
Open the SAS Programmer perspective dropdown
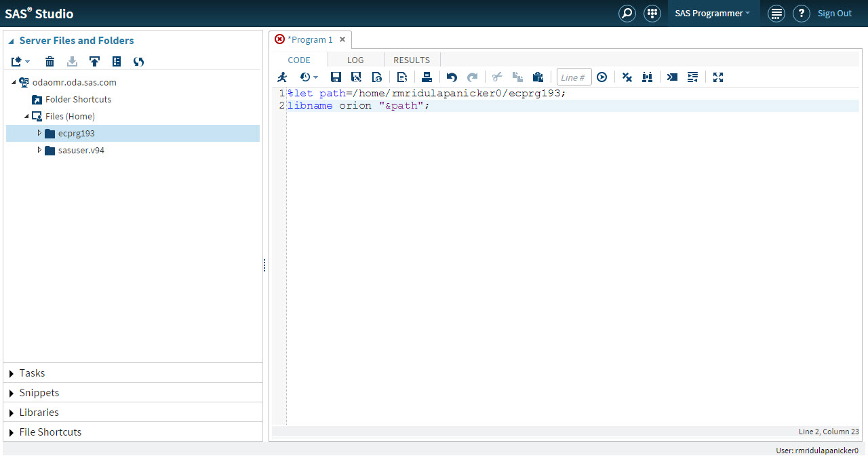(713, 13)
